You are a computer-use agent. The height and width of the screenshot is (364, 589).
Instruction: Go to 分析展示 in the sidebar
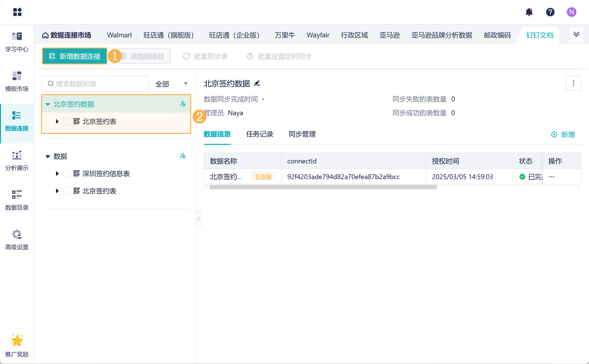(17, 160)
